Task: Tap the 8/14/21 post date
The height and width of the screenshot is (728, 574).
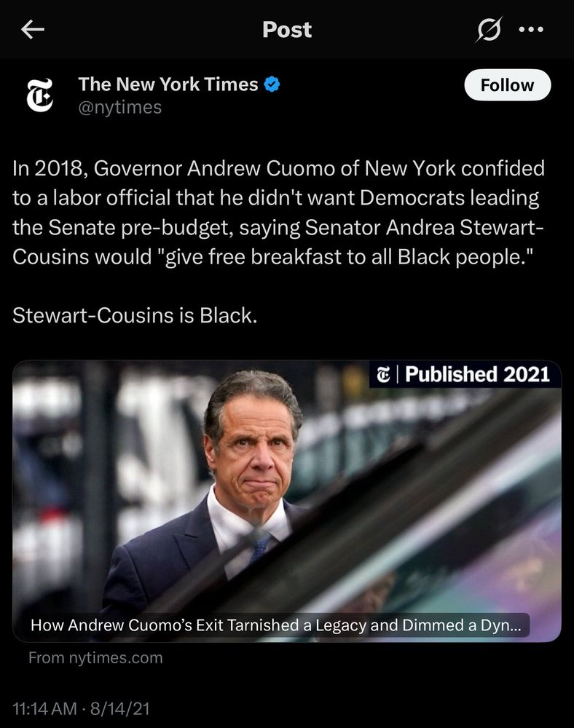Action: (x=119, y=708)
